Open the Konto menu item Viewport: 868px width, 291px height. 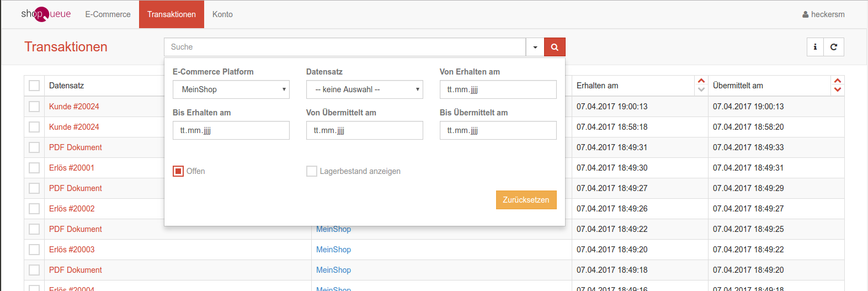[222, 14]
